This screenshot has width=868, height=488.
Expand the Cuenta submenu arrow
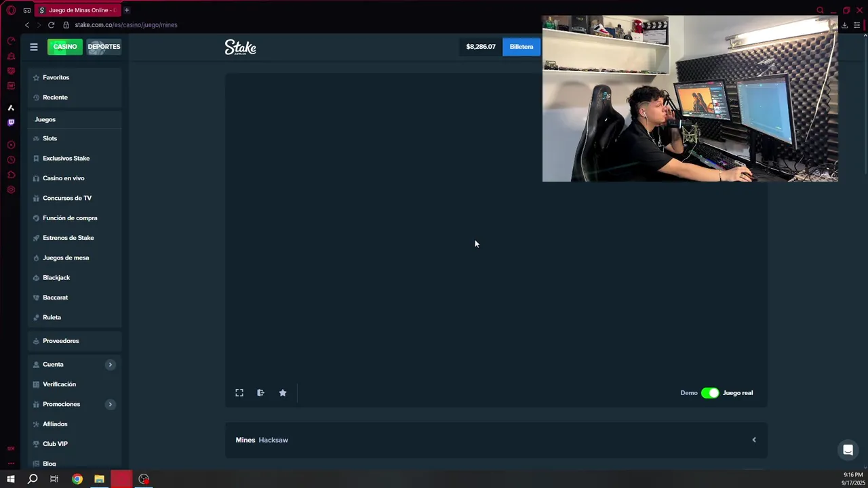pos(110,365)
